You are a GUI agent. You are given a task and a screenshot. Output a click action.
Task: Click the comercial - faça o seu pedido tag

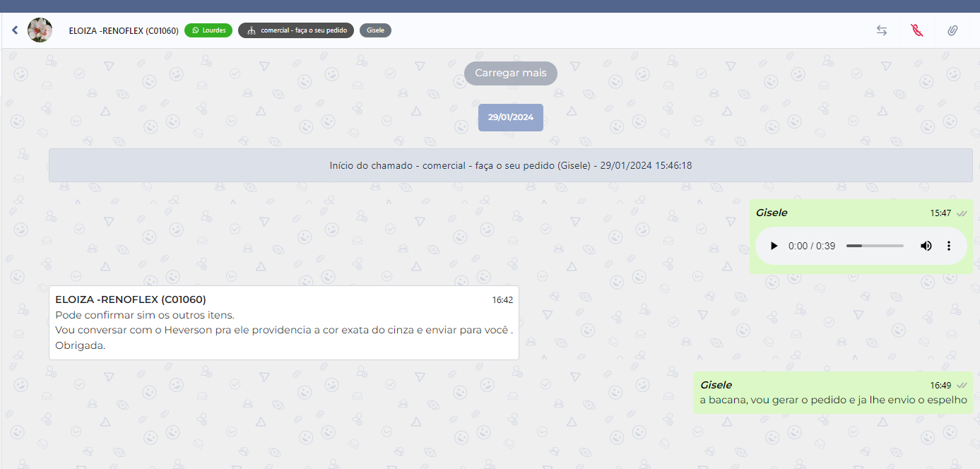click(x=296, y=30)
